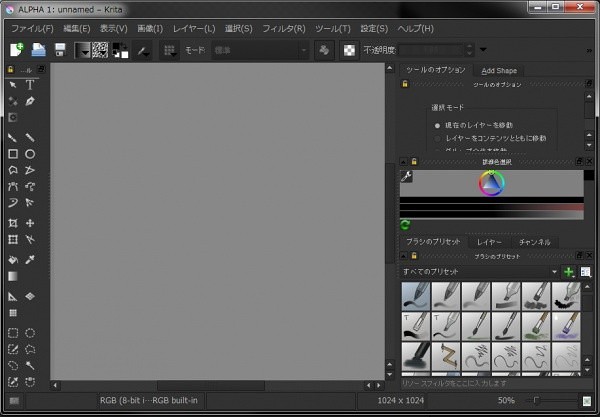This screenshot has width=600, height=417.
Task: Select the Crop tool
Action: coord(13,223)
